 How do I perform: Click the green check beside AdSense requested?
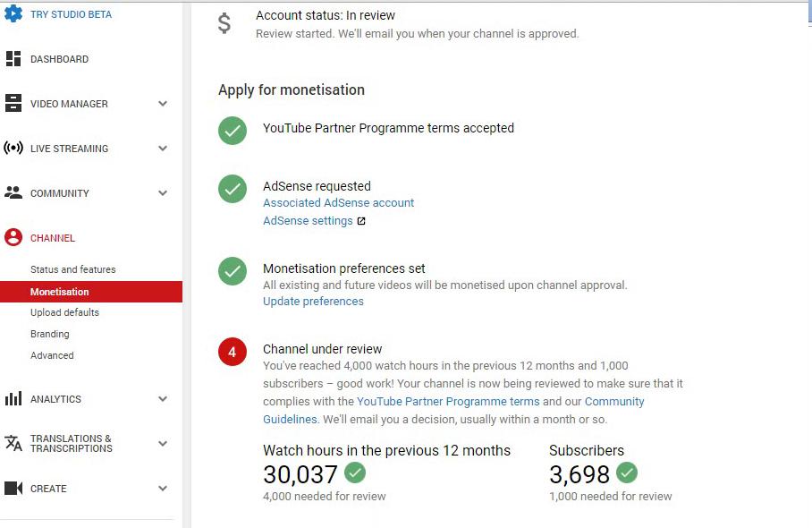point(233,189)
